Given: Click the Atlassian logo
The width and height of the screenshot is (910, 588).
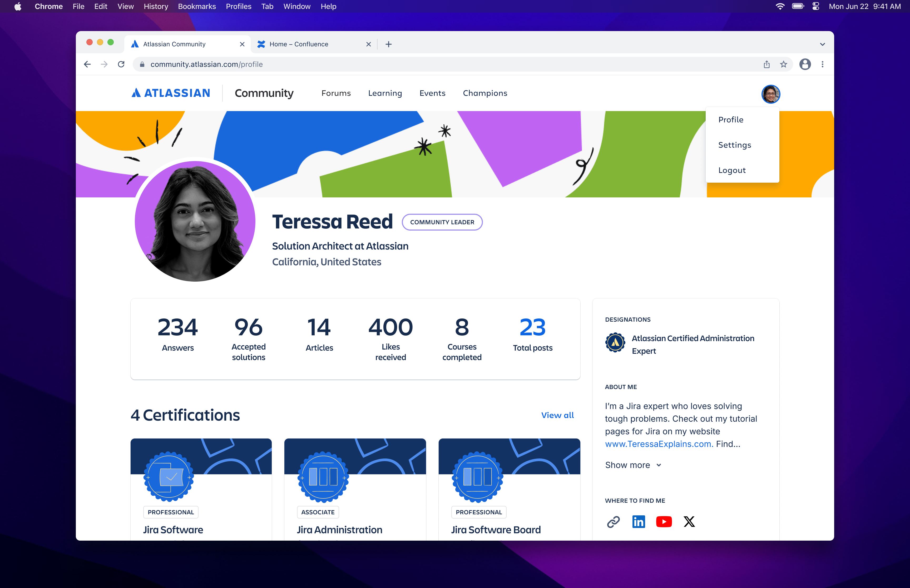Looking at the screenshot, I should coord(171,93).
